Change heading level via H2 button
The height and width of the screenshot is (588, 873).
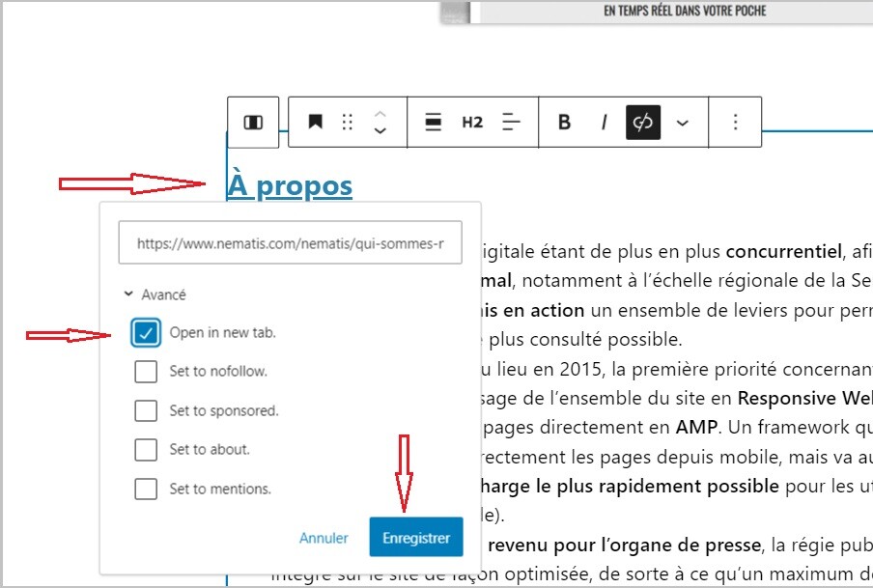point(472,123)
